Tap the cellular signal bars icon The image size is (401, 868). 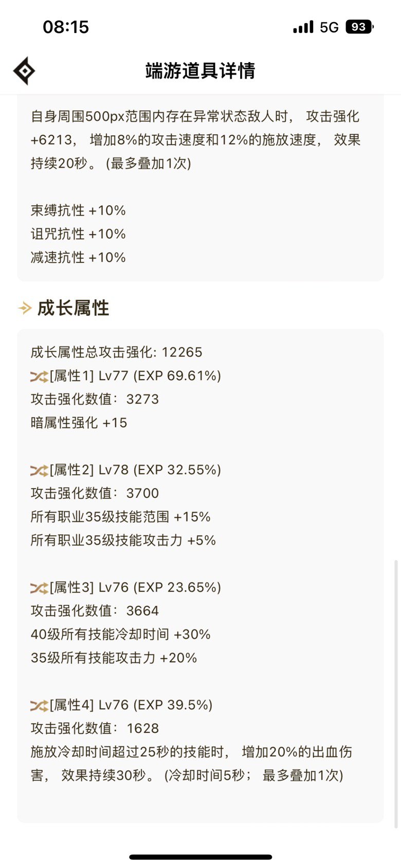pos(303,27)
